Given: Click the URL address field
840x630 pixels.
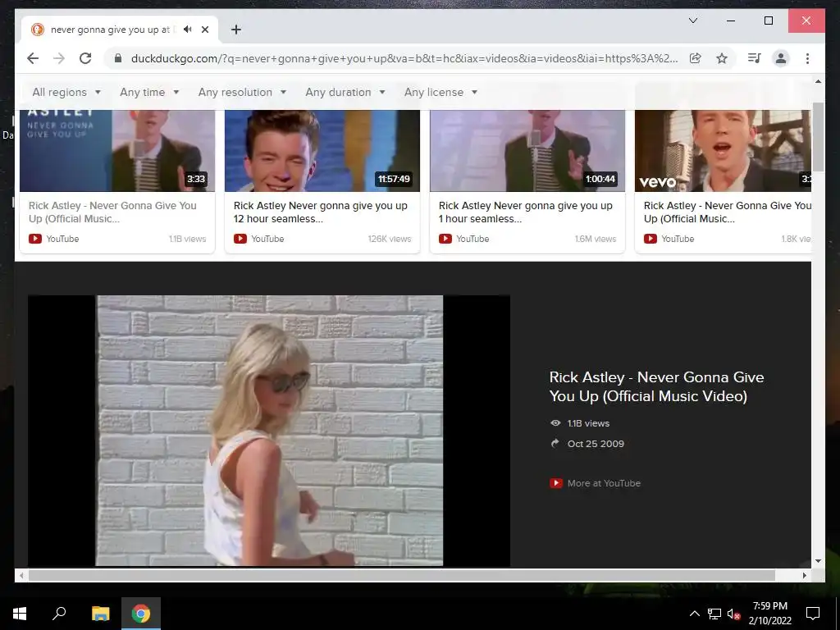Looking at the screenshot, I should (x=404, y=58).
